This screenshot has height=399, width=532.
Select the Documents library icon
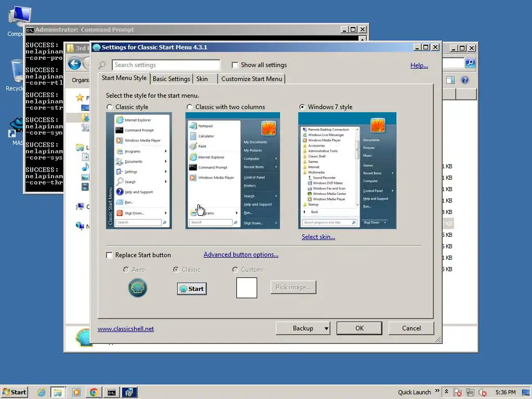click(85, 157)
